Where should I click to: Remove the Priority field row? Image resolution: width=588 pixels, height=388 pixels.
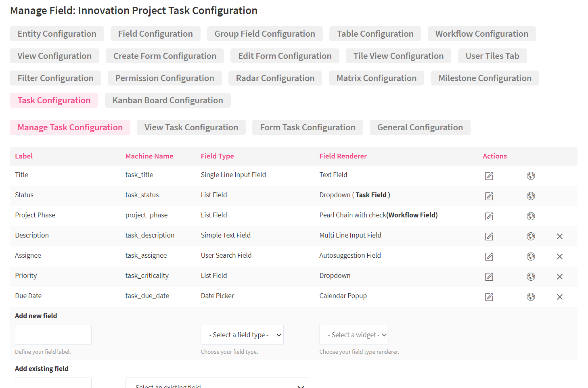pyautogui.click(x=560, y=277)
